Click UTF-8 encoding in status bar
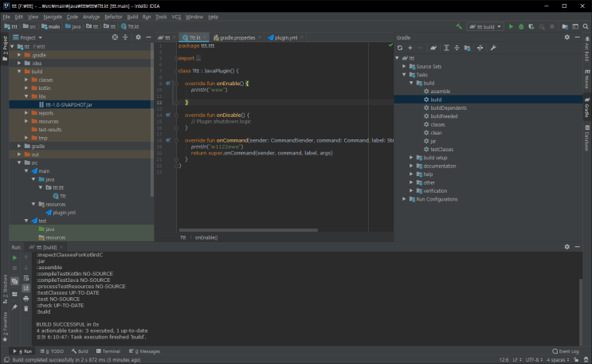The image size is (592, 364). click(534, 360)
